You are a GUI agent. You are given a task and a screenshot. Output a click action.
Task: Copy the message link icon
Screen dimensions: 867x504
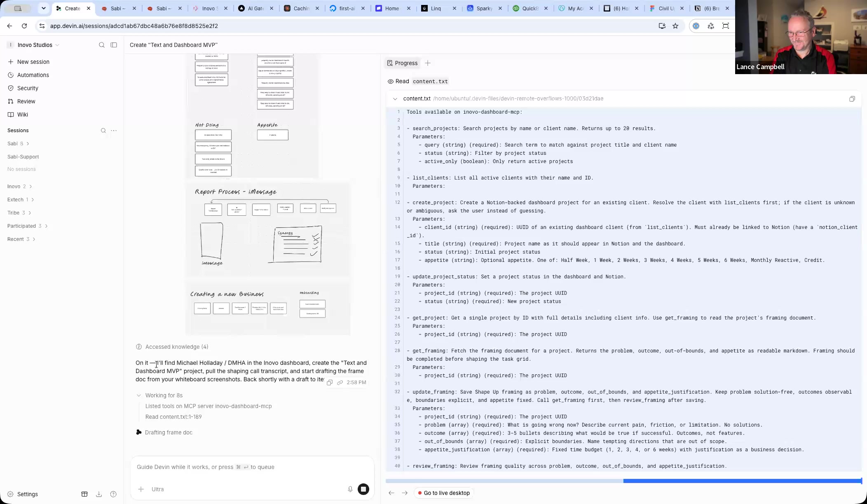point(340,383)
